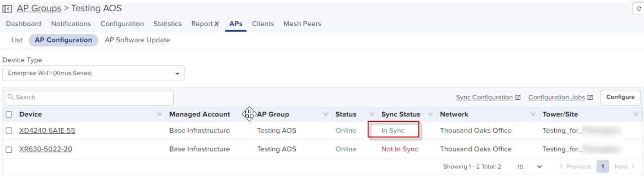Image resolution: width=644 pixels, height=176 pixels.
Task: Click the refresh icon at top right
Action: point(639,9)
